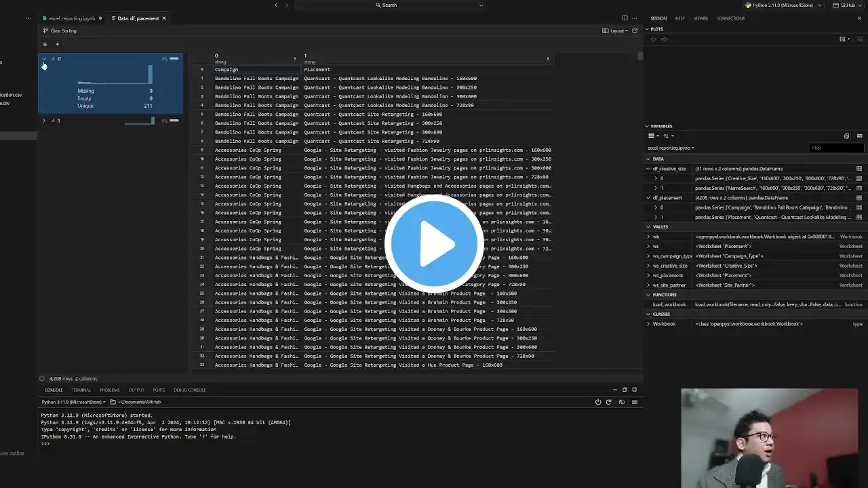
Task: Collapse the column 0 summary
Action: 44,59
